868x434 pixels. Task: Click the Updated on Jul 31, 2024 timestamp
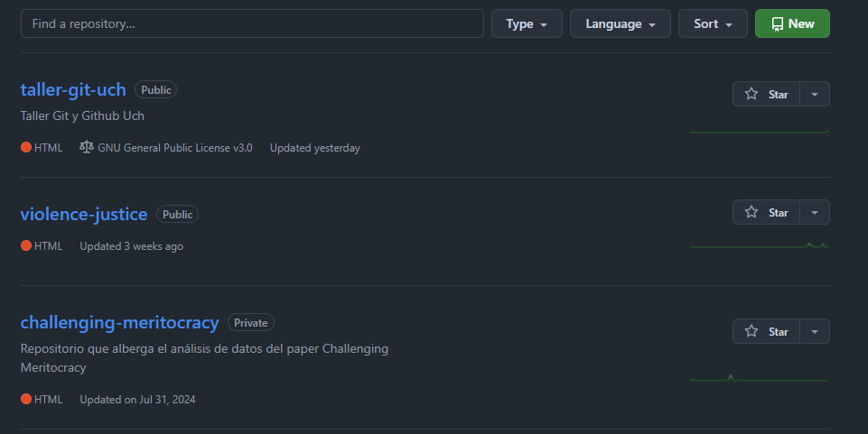click(x=137, y=399)
